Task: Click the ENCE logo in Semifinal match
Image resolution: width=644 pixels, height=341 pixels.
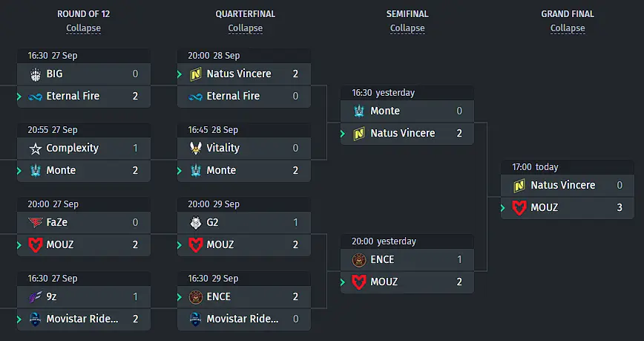Action: [x=359, y=260]
